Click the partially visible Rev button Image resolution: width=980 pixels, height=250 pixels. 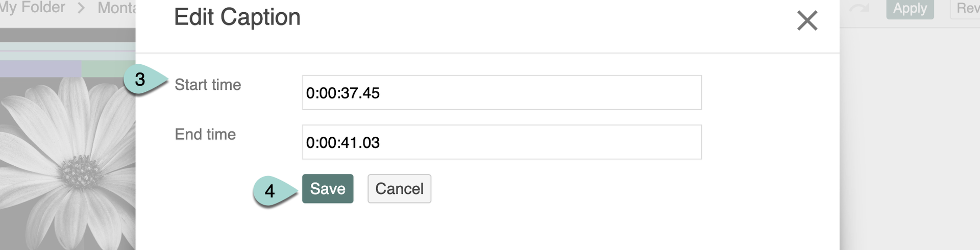click(x=966, y=9)
